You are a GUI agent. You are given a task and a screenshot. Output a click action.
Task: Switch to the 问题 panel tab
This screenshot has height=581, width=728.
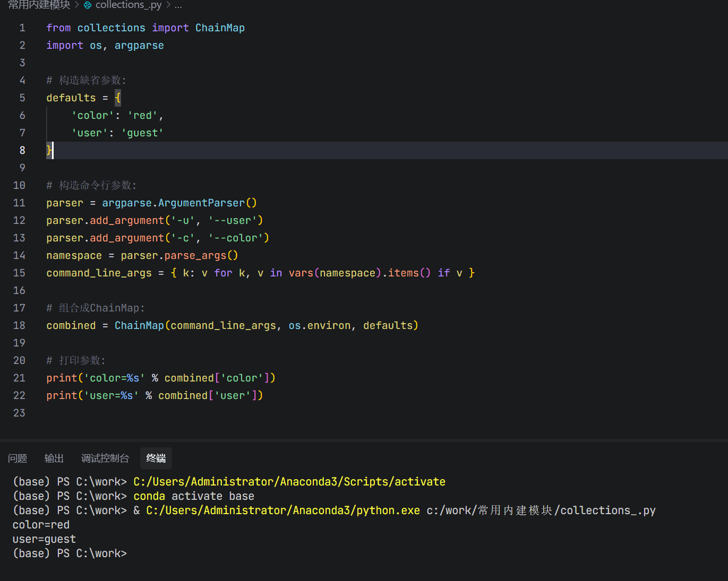[18, 458]
